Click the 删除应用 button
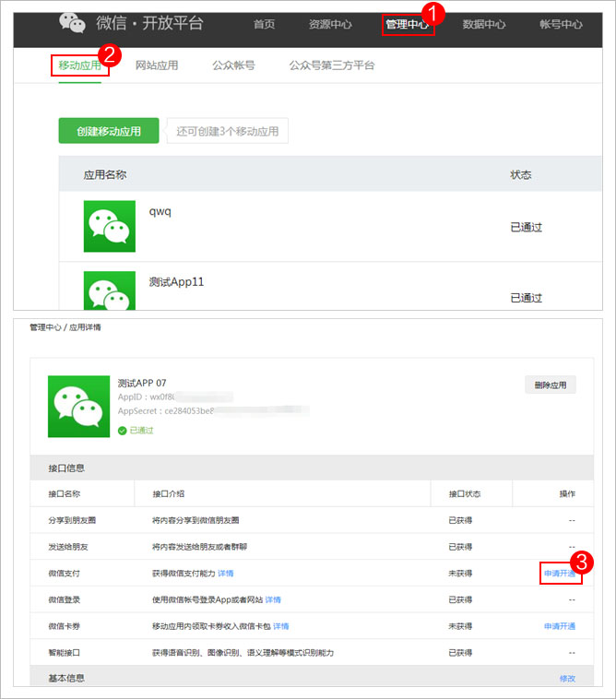The width and height of the screenshot is (616, 699). tap(551, 385)
